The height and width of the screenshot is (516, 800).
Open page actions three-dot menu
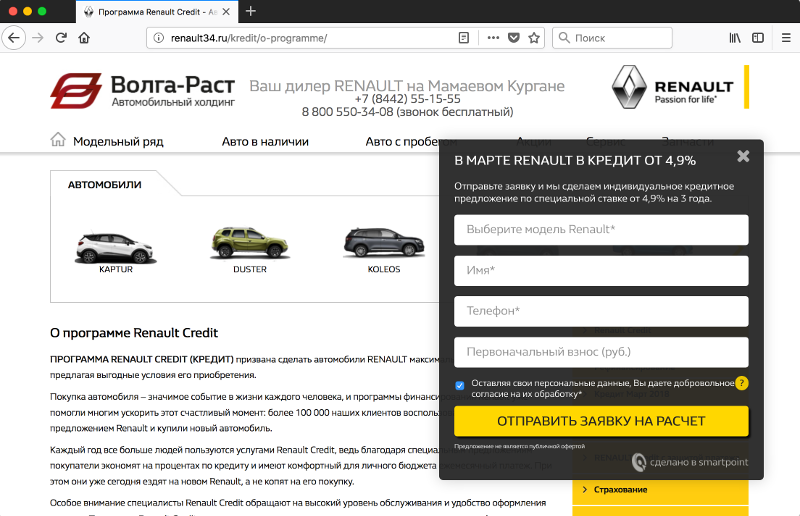pyautogui.click(x=492, y=38)
